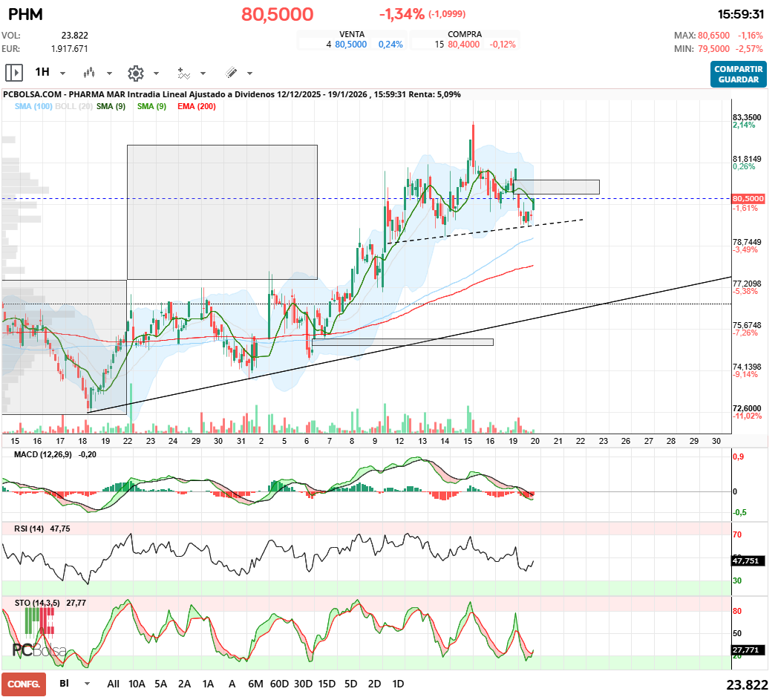Click the MIN value 79,5000
The image size is (778, 700).
click(713, 49)
